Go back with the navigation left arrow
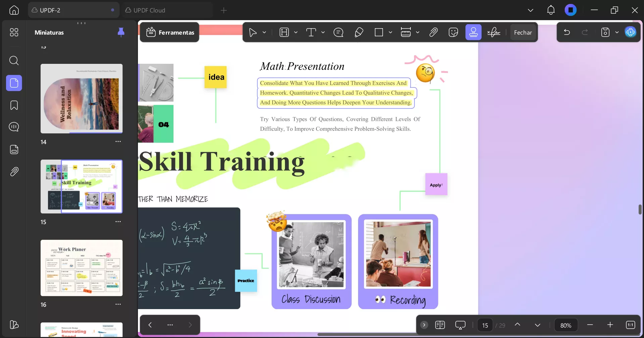This screenshot has height=338, width=644. click(150, 325)
